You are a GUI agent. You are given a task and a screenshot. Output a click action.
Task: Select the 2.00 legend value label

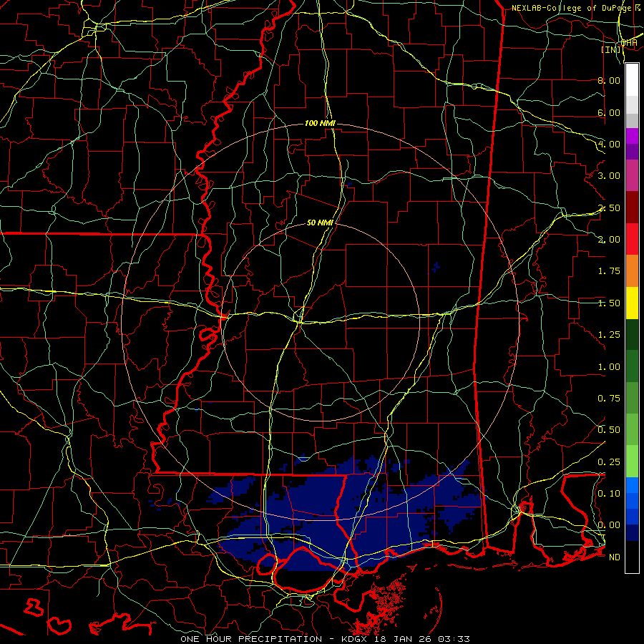(609, 240)
